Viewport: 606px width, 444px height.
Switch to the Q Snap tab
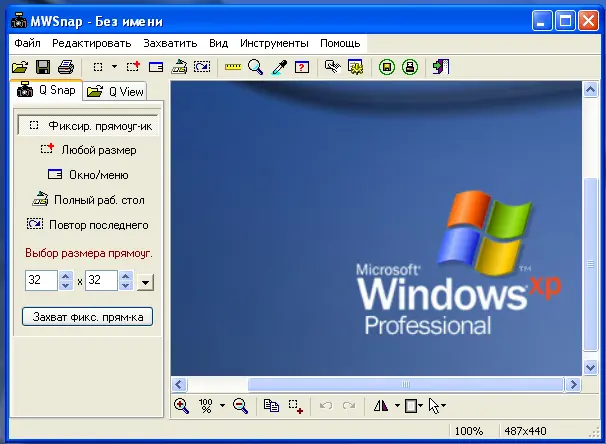pyautogui.click(x=46, y=90)
